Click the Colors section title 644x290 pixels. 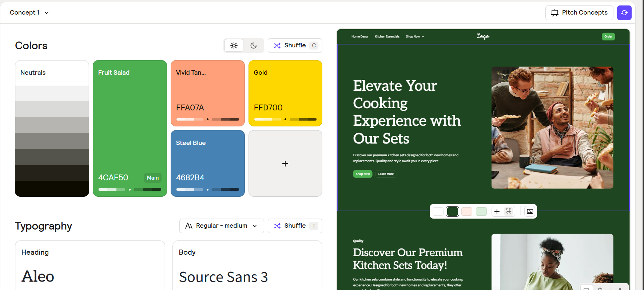[x=31, y=46]
